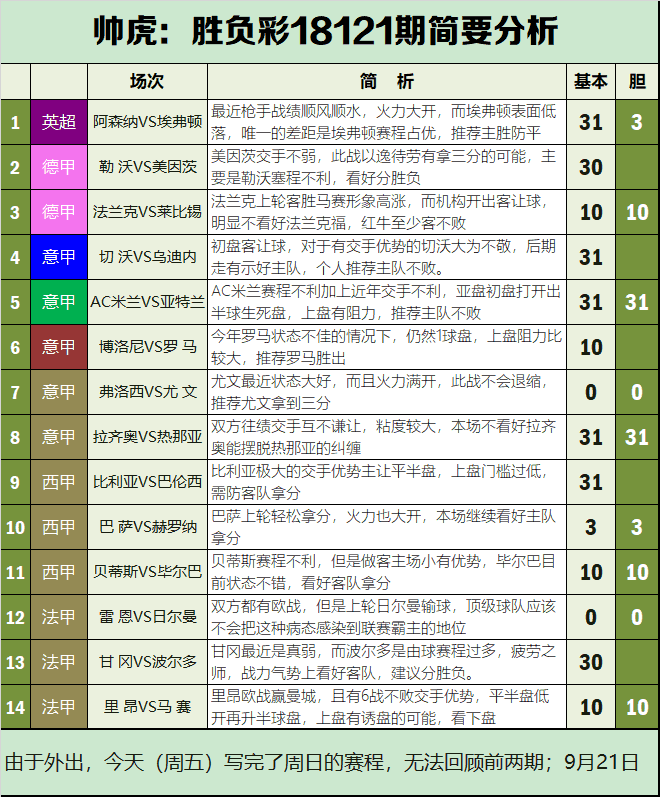The width and height of the screenshot is (660, 797).
Task: Select the 场次 column header
Action: (x=147, y=81)
